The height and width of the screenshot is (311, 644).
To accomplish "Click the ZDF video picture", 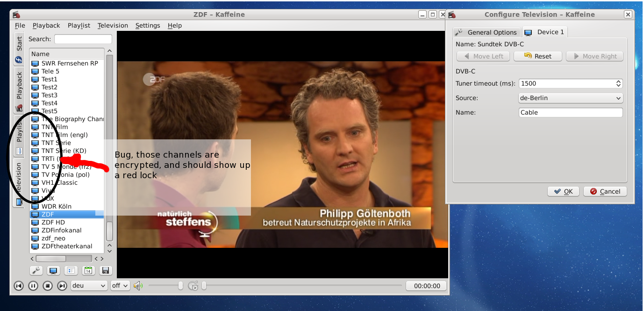I will point(282,154).
